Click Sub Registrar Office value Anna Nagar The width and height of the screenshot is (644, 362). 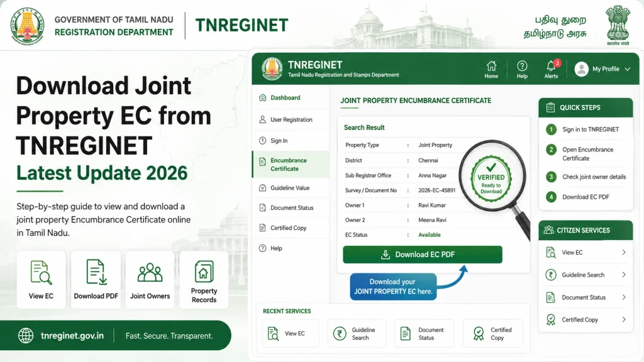click(x=432, y=175)
